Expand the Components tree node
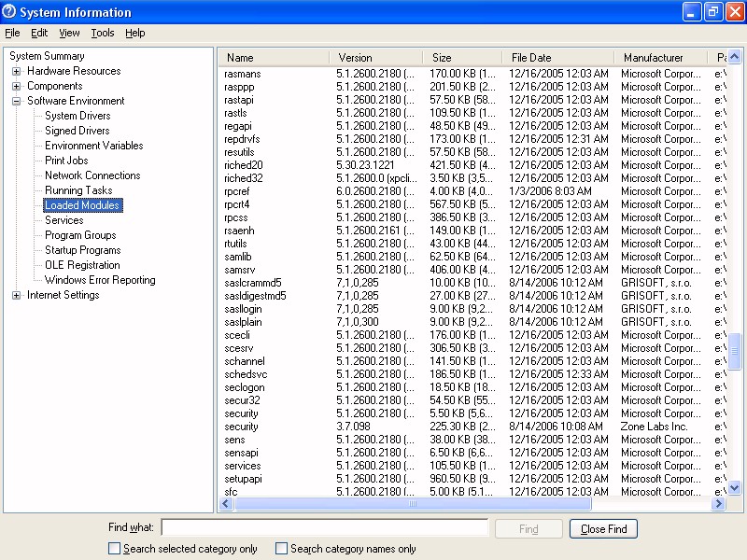The image size is (747, 560). [x=17, y=86]
